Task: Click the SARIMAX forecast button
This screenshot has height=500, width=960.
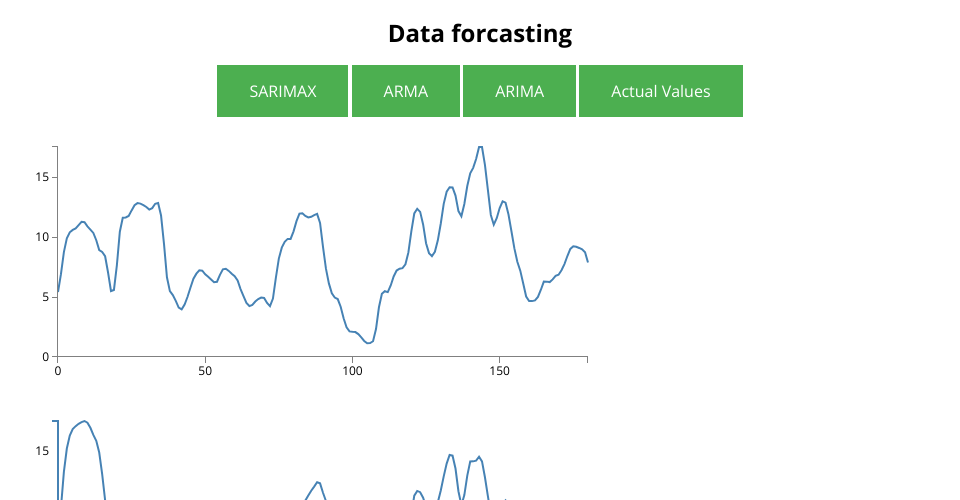Action: click(x=283, y=91)
